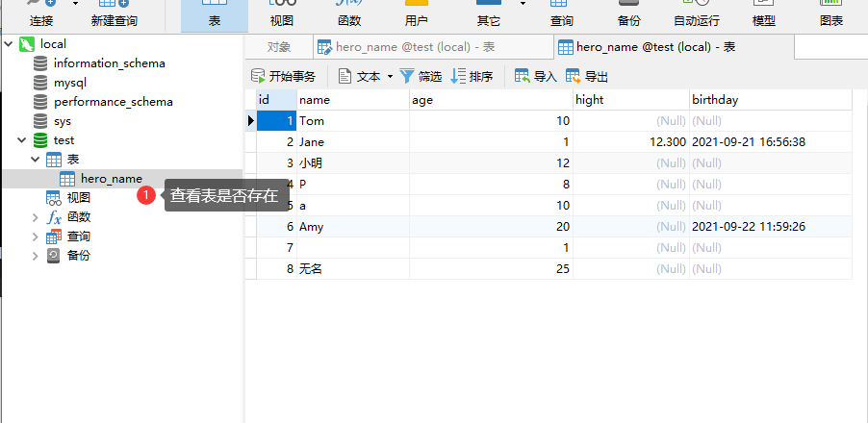Select the 12.300 hight cell
Image resolution: width=868 pixels, height=423 pixels.
pyautogui.click(x=631, y=142)
